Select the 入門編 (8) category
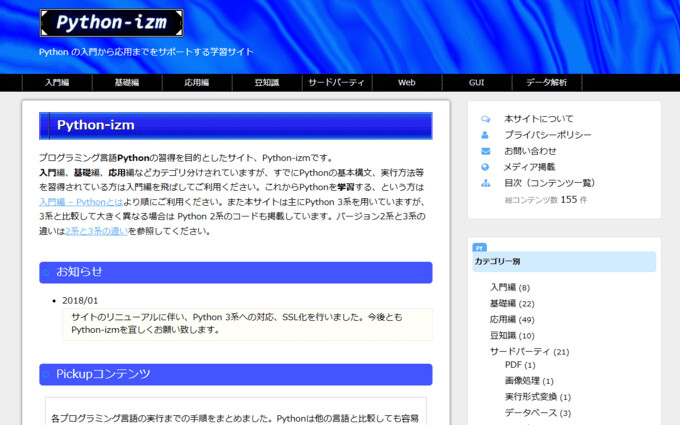 [510, 288]
